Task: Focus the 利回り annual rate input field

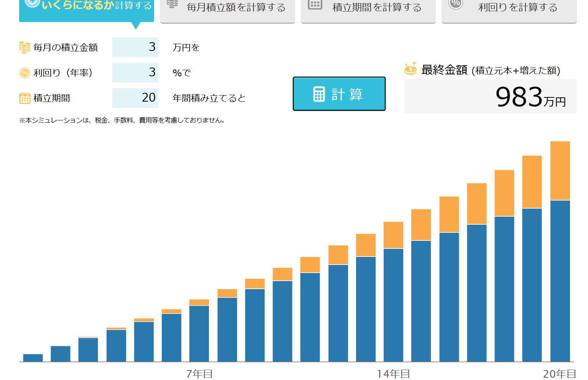Action: tap(135, 72)
